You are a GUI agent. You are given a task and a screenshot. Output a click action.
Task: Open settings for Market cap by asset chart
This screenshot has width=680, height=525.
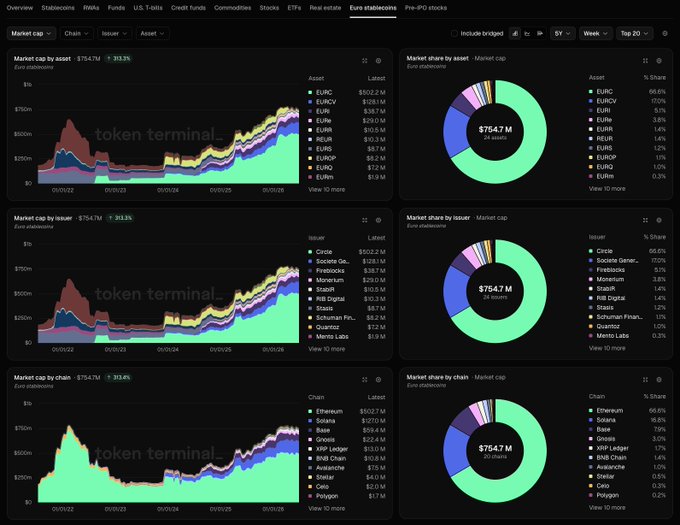[379, 61]
